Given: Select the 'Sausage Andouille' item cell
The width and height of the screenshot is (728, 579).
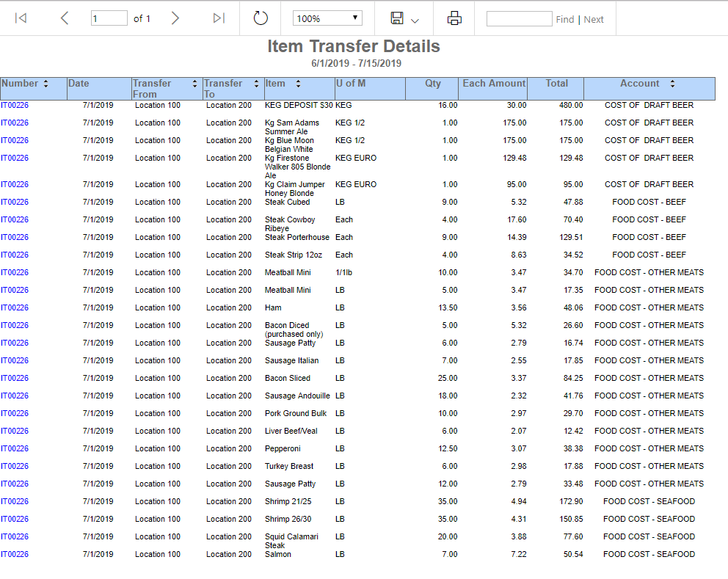Looking at the screenshot, I should tap(297, 396).
